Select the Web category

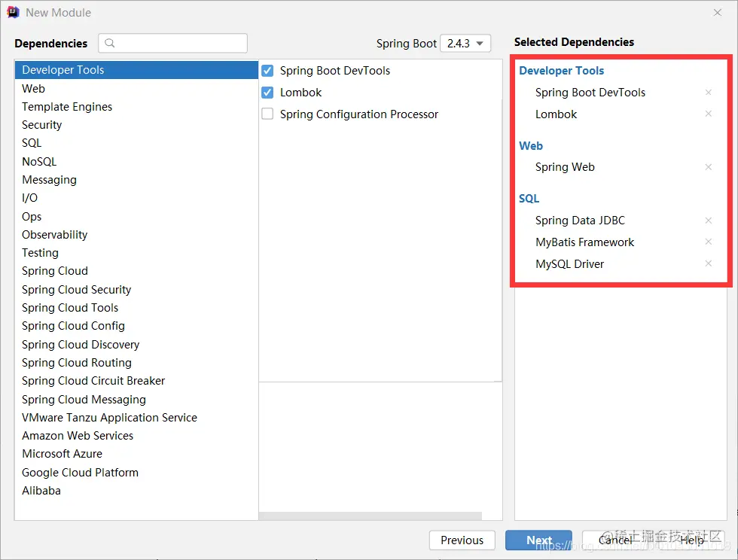(x=136, y=89)
